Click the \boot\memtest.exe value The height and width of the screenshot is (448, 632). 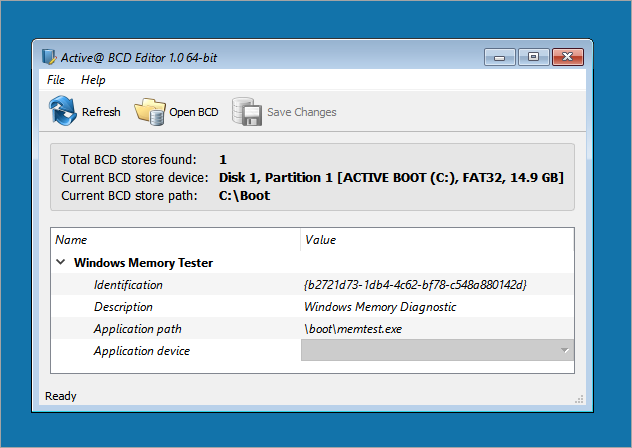point(353,329)
